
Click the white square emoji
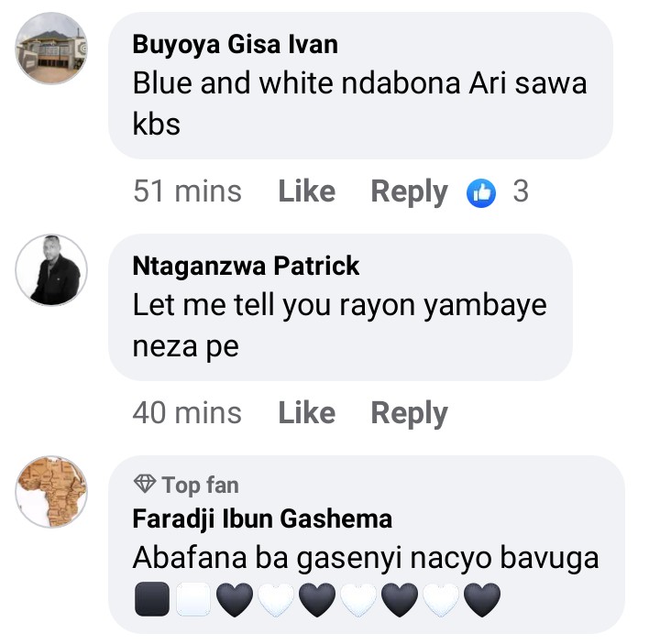(x=192, y=600)
